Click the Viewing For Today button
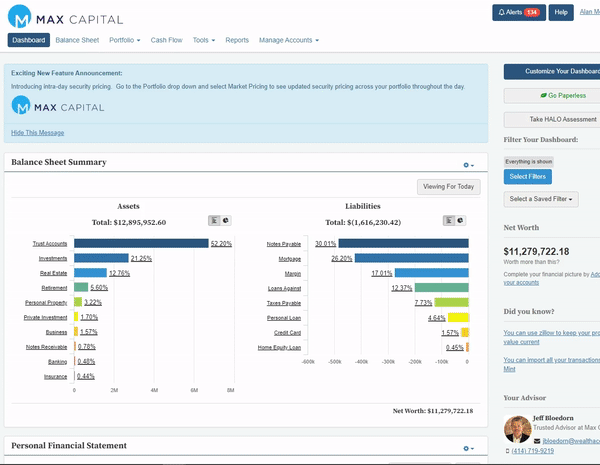Screen dimensions: 600x465 (x=448, y=187)
